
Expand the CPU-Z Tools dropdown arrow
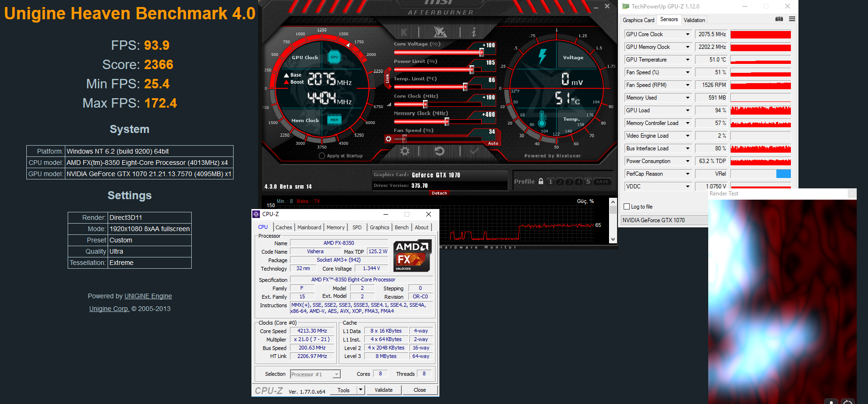[360, 390]
